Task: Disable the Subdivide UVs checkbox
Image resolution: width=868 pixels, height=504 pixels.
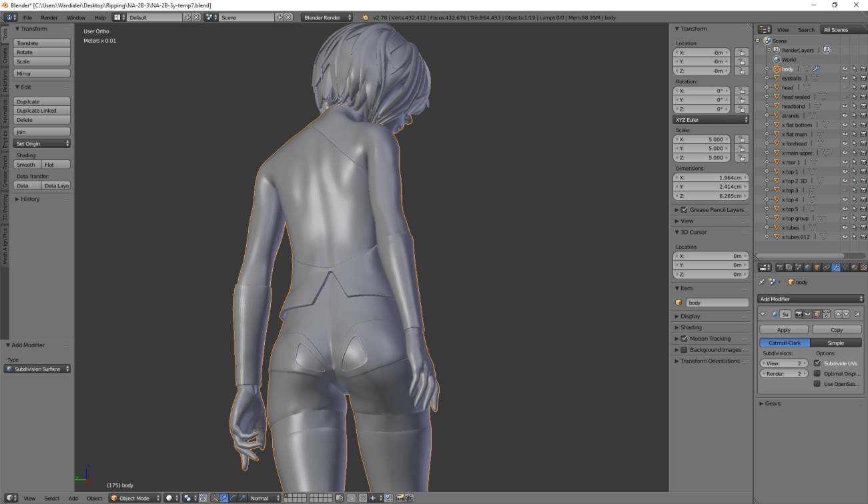Action: click(x=817, y=363)
